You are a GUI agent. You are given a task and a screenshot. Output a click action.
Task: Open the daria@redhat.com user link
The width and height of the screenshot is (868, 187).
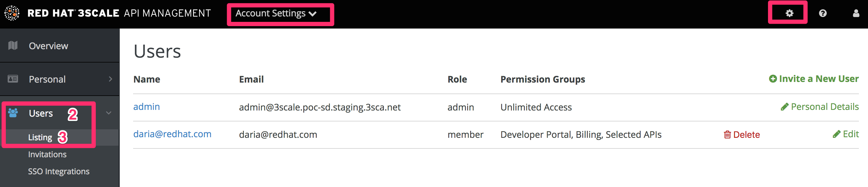click(x=172, y=134)
